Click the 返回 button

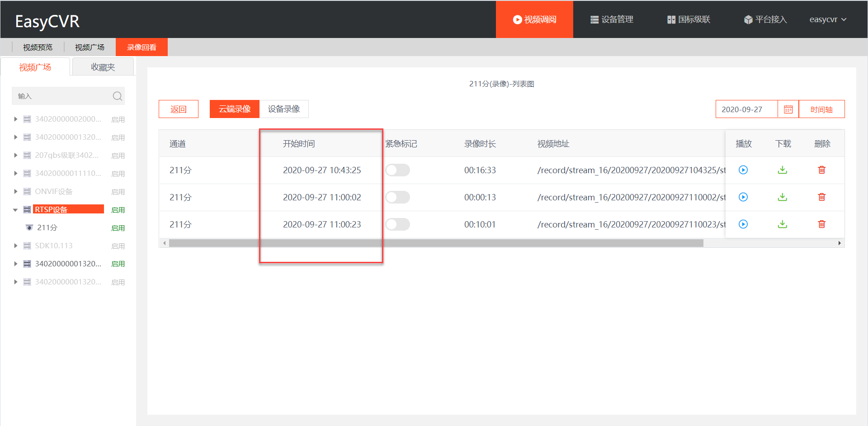coord(179,109)
